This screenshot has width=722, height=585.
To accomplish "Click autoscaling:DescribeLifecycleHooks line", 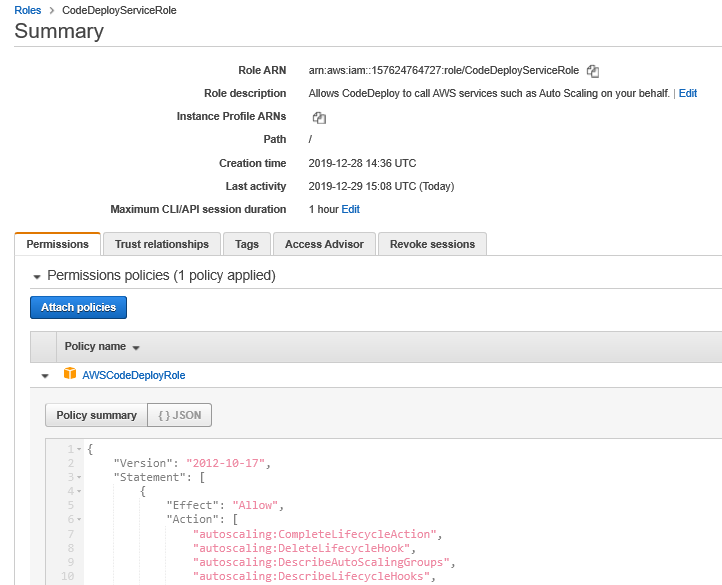I will pos(311,576).
